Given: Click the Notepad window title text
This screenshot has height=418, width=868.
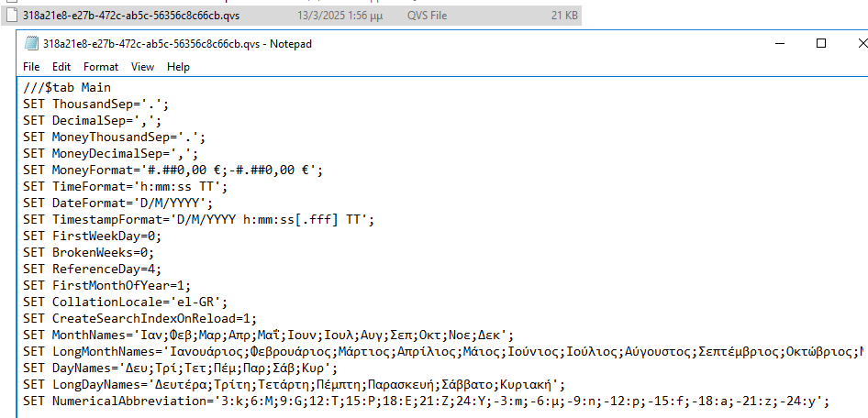Looking at the screenshot, I should pyautogui.click(x=177, y=44).
